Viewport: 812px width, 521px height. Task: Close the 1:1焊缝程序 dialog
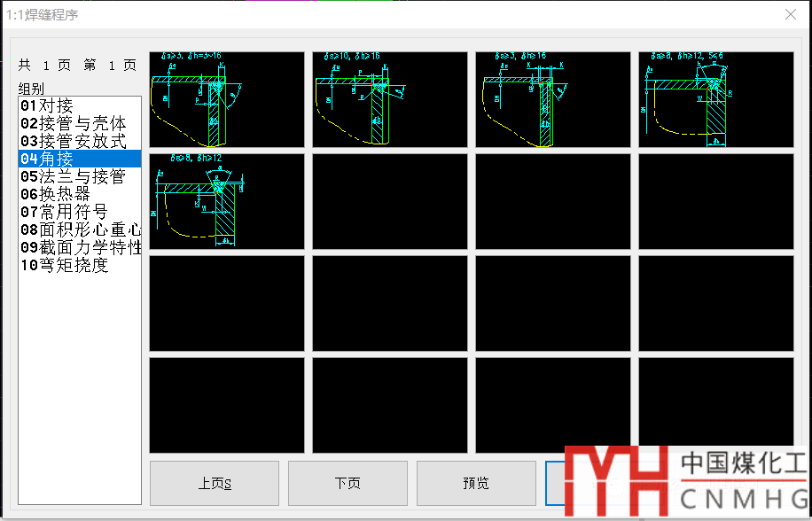tap(790, 14)
